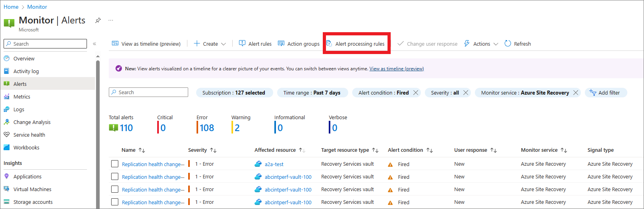This screenshot has height=209, width=644.
Task: Remove the Alert condition Fired filter
Action: (x=416, y=93)
